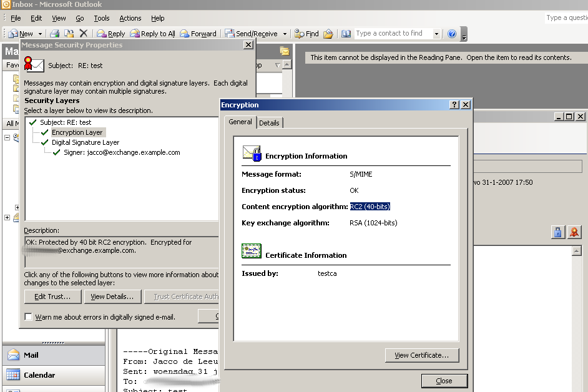Click the 'testca' issuer text
The image size is (588, 392).
(x=327, y=273)
